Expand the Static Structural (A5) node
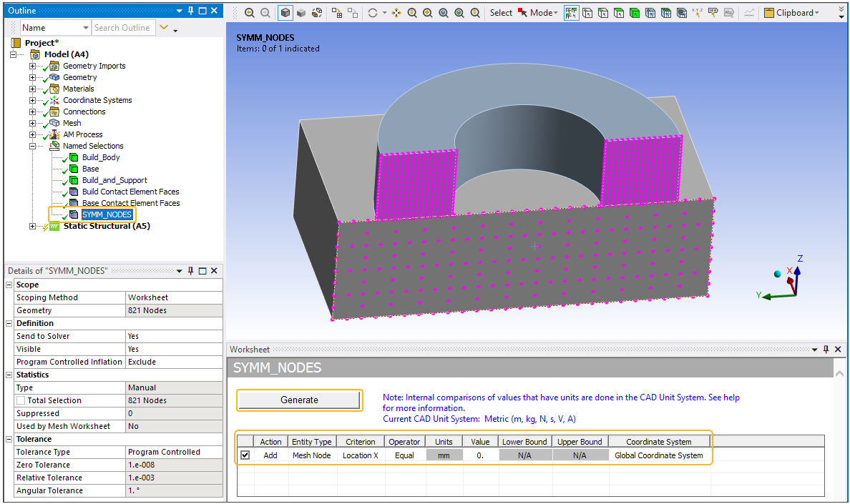The width and height of the screenshot is (850, 504). click(32, 227)
